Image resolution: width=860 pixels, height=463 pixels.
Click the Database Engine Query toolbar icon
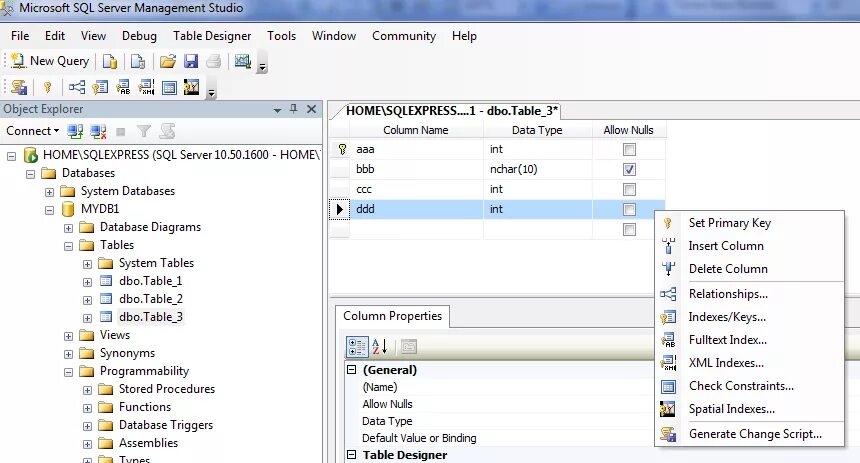[110, 61]
